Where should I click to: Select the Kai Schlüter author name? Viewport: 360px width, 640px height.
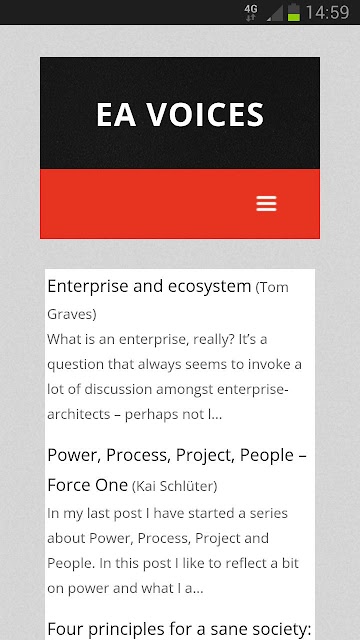tap(175, 486)
